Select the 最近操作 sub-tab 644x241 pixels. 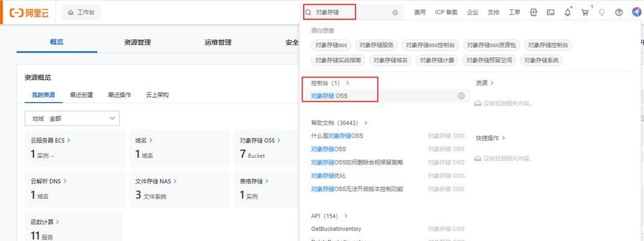pos(119,95)
